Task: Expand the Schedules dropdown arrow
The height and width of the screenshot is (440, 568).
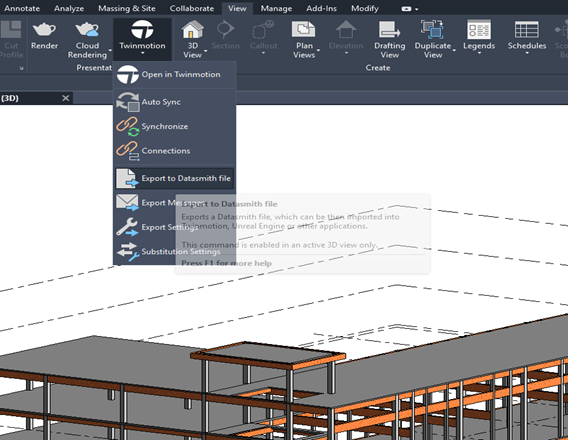Action: (527, 54)
